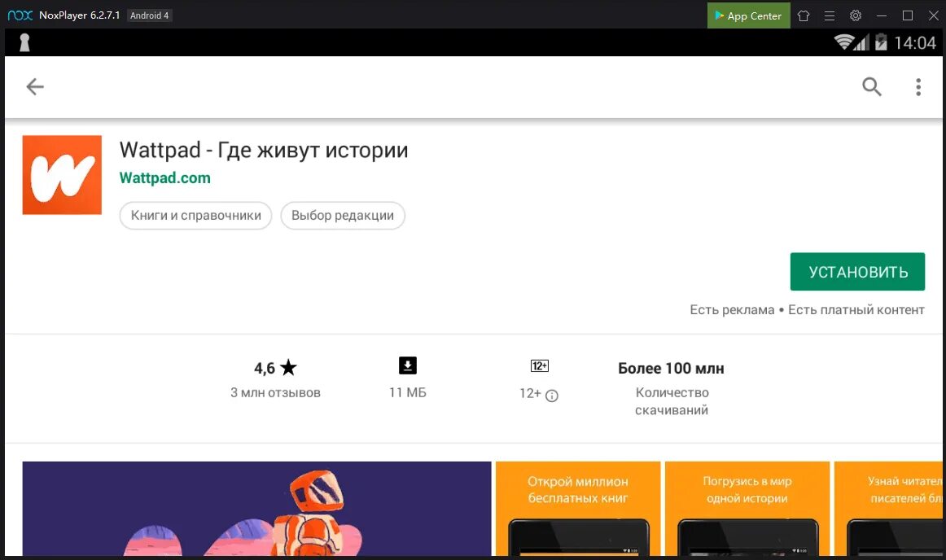Click the Есть платный контент text
The image size is (946, 560).
856,309
